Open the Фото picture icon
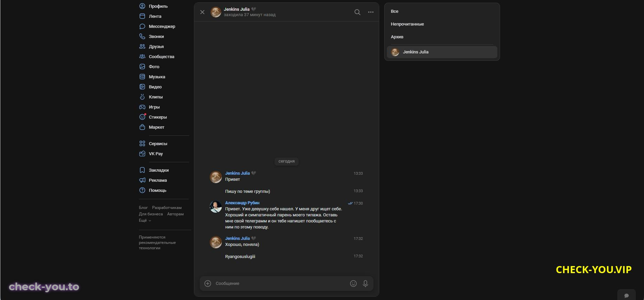644x300 pixels. click(142, 67)
